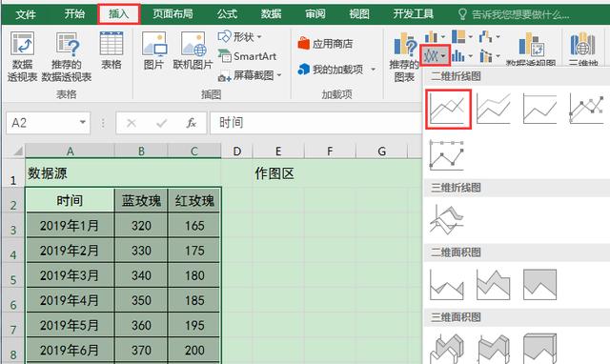
Task: Click the Insert Function (fx) button
Action: tap(191, 123)
